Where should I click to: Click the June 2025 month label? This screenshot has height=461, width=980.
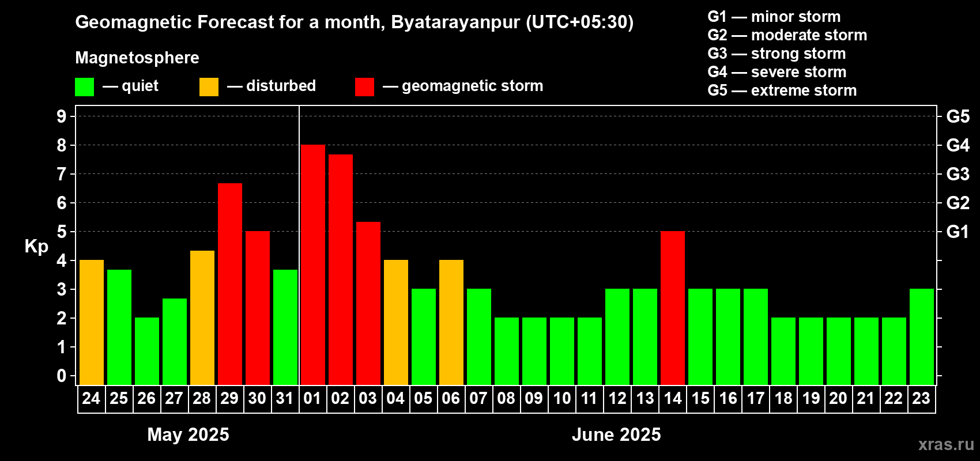616,434
